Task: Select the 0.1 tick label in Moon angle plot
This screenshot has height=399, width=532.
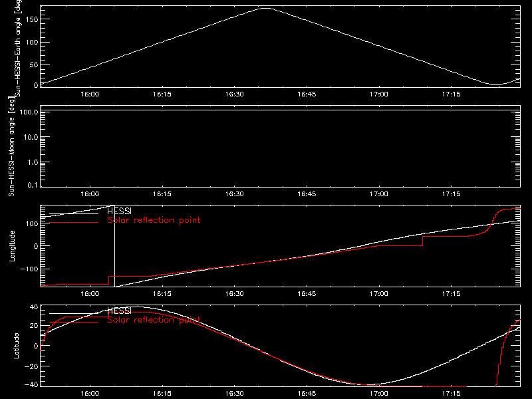Action: click(x=33, y=186)
